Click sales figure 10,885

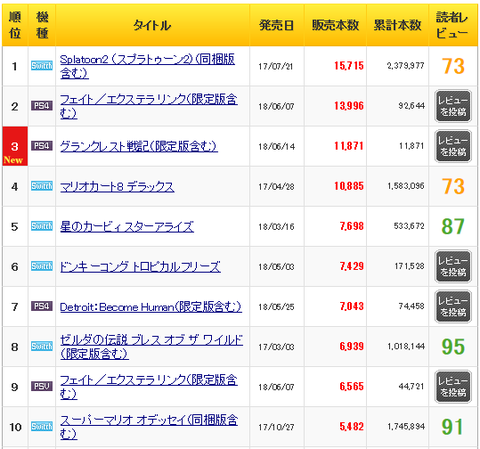click(x=349, y=186)
